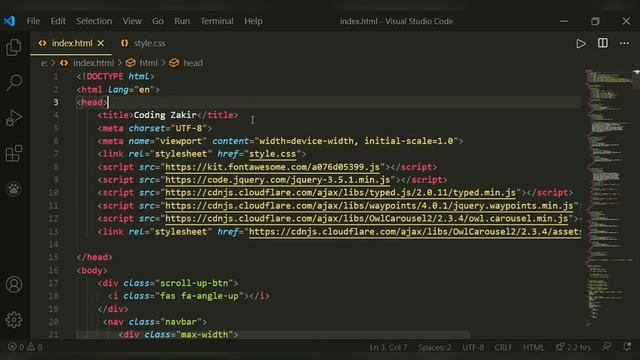This screenshot has width=640, height=360.
Task: Split the editor to the right
Action: [x=602, y=43]
